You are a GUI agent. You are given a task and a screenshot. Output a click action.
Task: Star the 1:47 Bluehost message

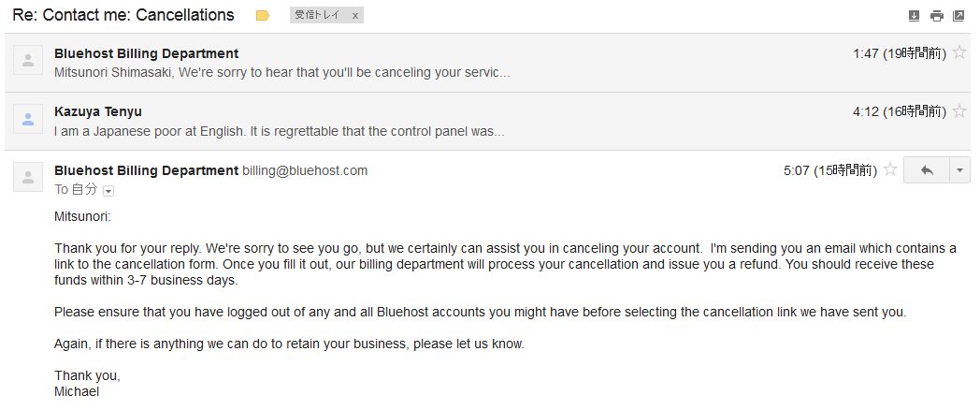coord(958,53)
